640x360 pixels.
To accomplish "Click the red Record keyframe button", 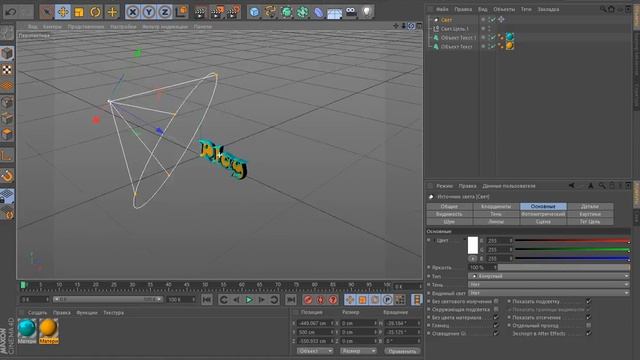I will click(x=308, y=300).
